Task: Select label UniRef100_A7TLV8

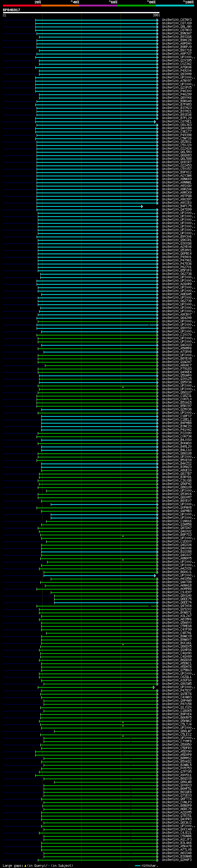Action: pyautogui.click(x=177, y=850)
